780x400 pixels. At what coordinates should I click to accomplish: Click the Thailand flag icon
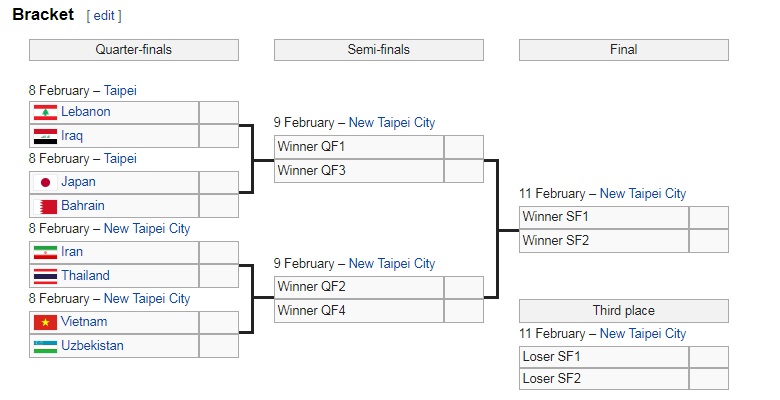coord(45,276)
